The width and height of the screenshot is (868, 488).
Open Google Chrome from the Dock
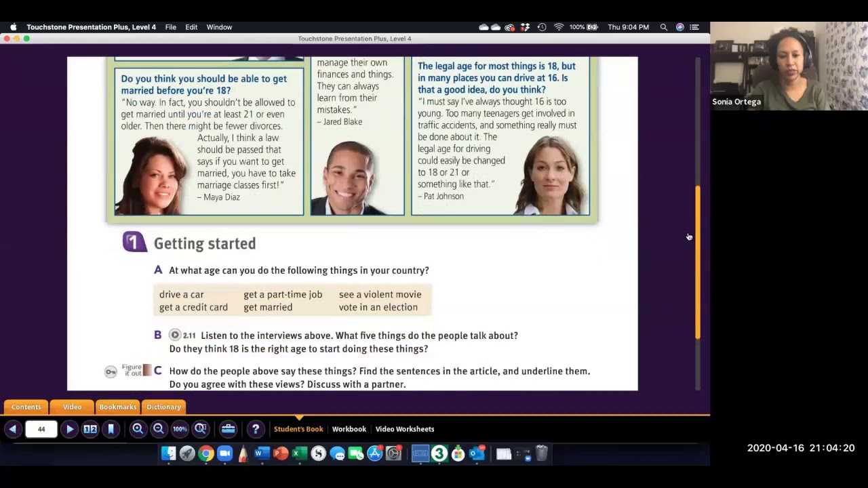pyautogui.click(x=206, y=453)
